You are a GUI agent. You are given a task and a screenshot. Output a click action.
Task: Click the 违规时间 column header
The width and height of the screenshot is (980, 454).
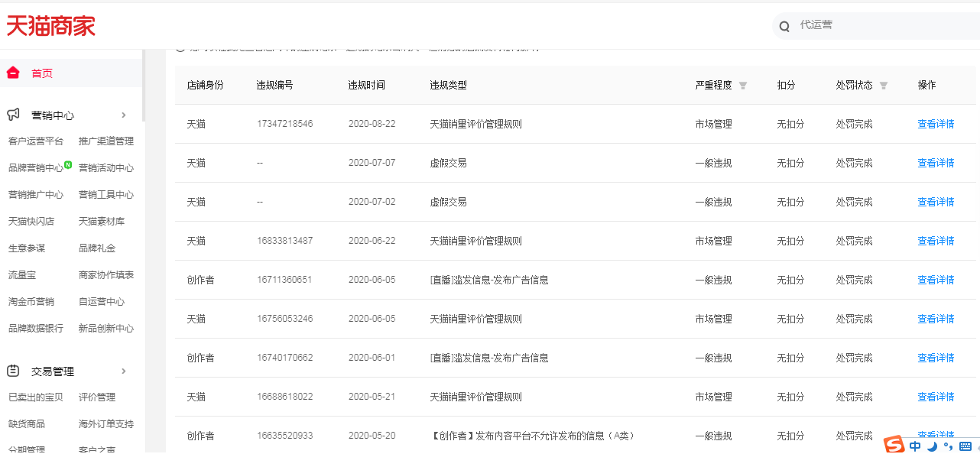pyautogui.click(x=367, y=86)
